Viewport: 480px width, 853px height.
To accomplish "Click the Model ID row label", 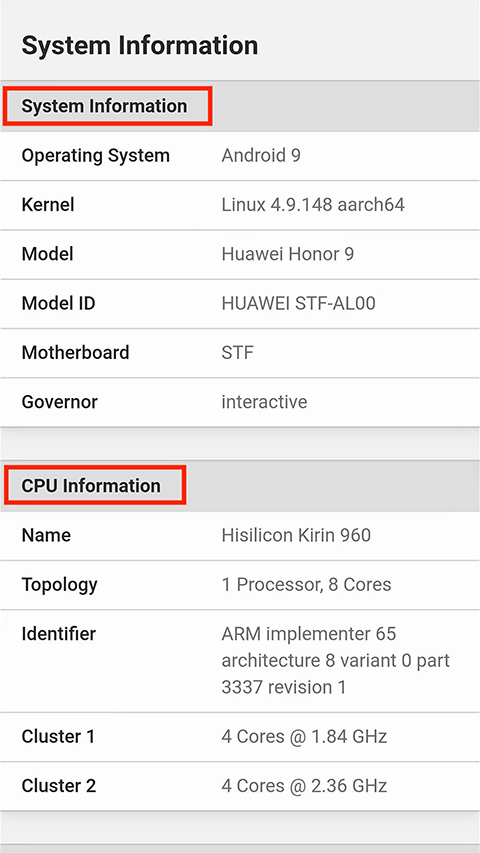I will coord(58,304).
